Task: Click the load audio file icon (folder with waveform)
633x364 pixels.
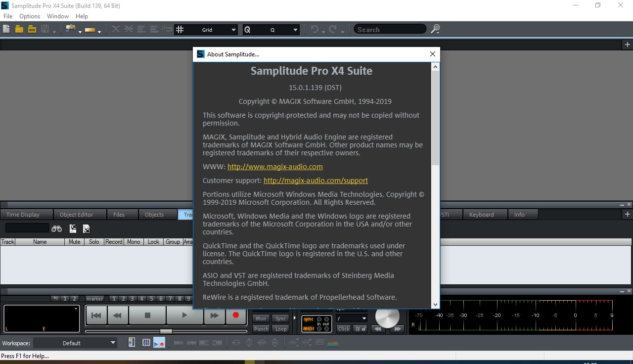Action: (x=32, y=29)
